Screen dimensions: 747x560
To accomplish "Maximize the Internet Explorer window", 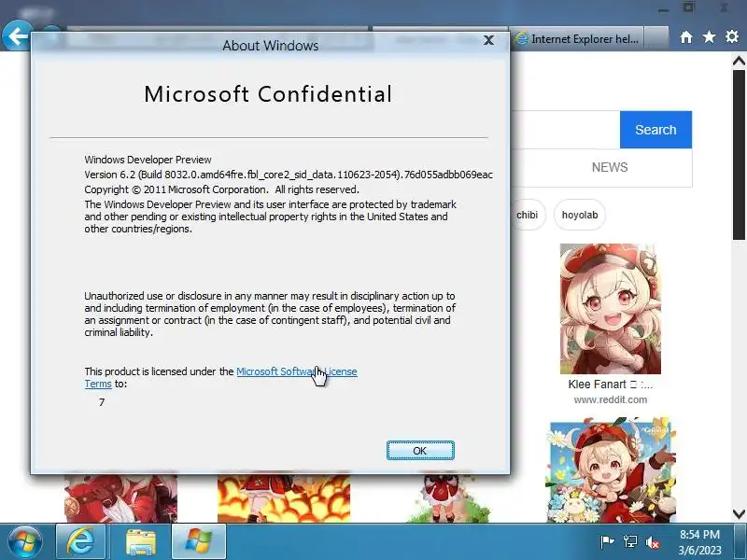I will (x=689, y=7).
